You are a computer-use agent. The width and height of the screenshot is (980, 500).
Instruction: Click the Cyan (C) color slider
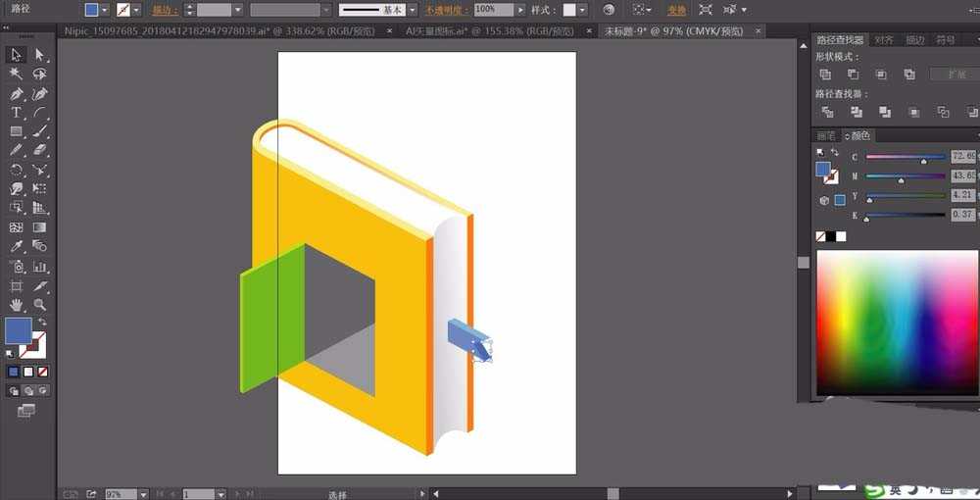(905, 157)
